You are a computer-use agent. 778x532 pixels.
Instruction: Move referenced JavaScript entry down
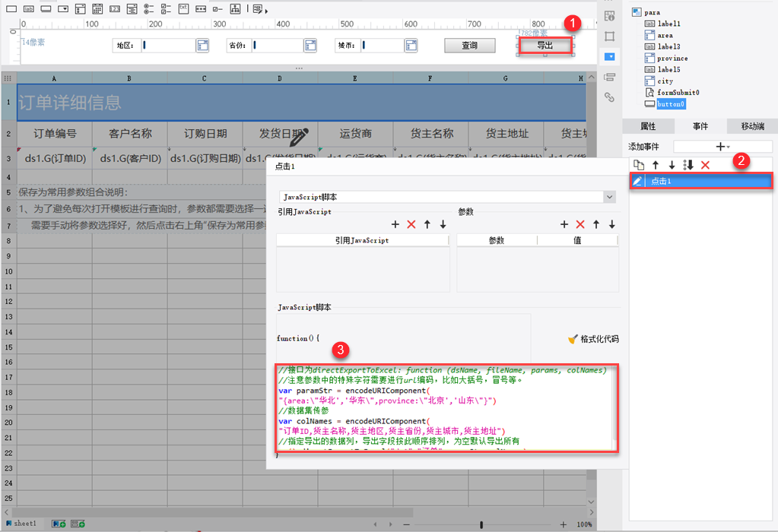tap(443, 225)
